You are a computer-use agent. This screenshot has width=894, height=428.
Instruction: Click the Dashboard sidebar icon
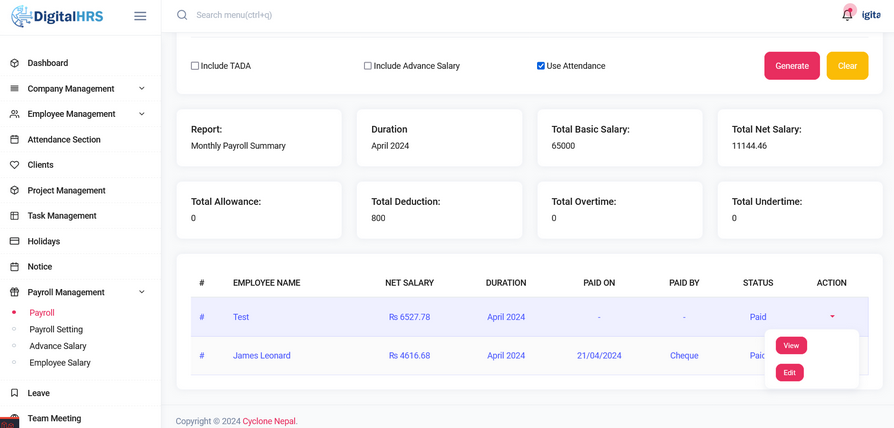[x=14, y=63]
